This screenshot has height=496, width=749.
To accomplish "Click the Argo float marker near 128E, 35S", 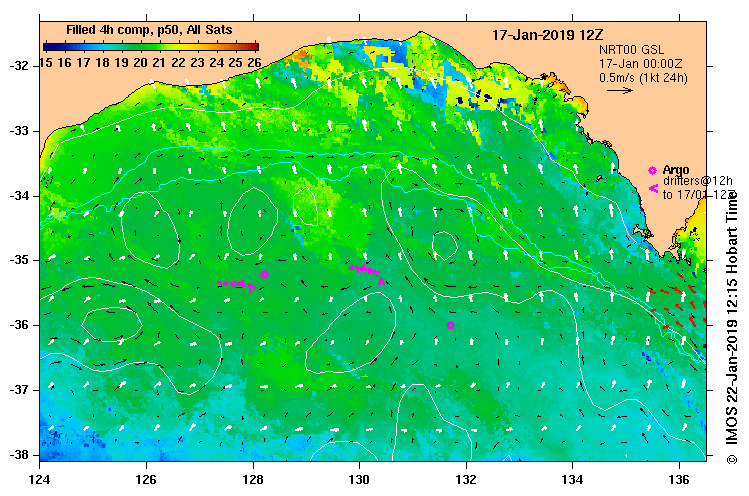I will click(264, 274).
